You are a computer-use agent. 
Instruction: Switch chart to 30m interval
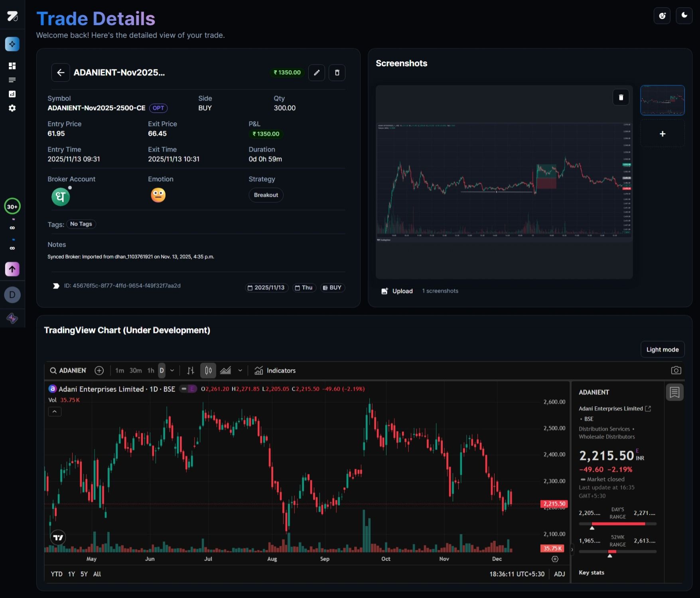coord(135,370)
